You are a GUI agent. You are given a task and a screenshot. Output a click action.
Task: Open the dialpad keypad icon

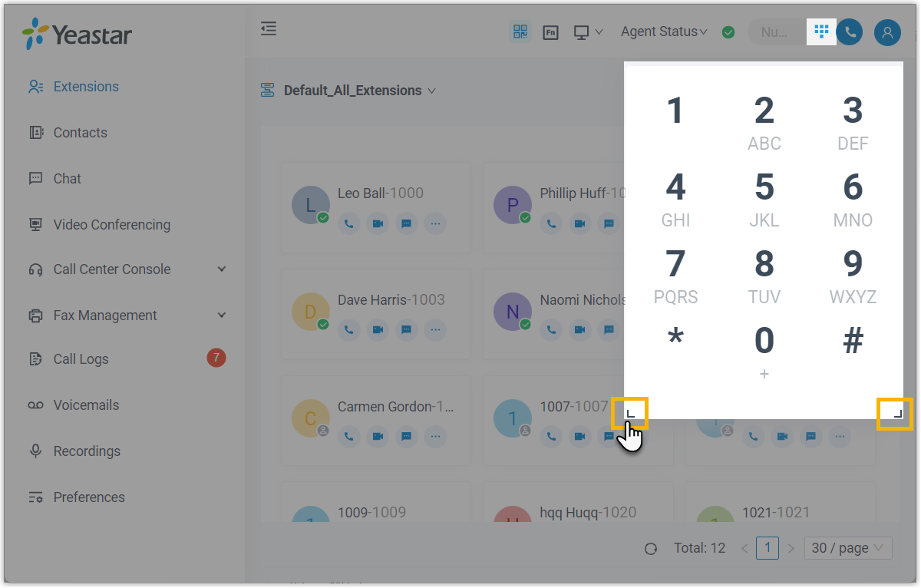821,32
